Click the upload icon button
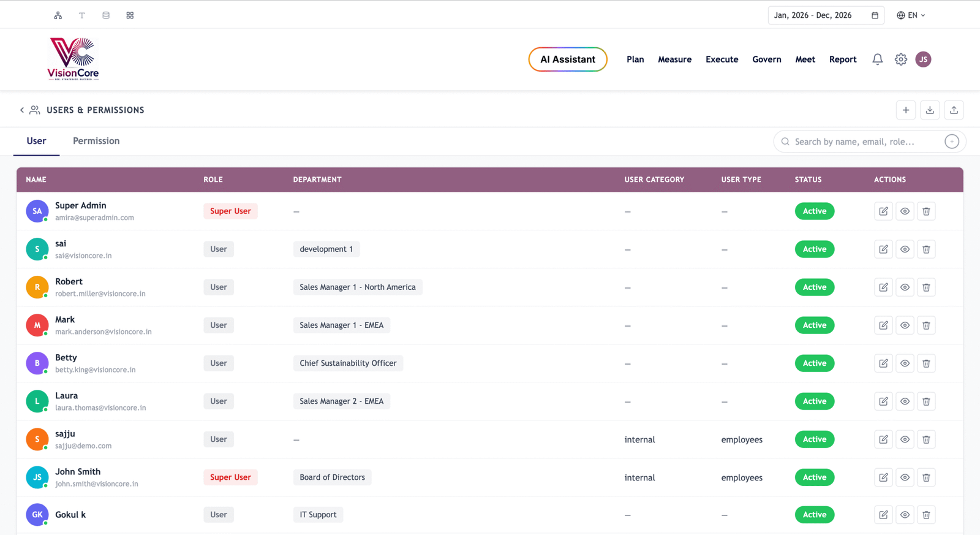The height and width of the screenshot is (535, 980). [x=954, y=110]
